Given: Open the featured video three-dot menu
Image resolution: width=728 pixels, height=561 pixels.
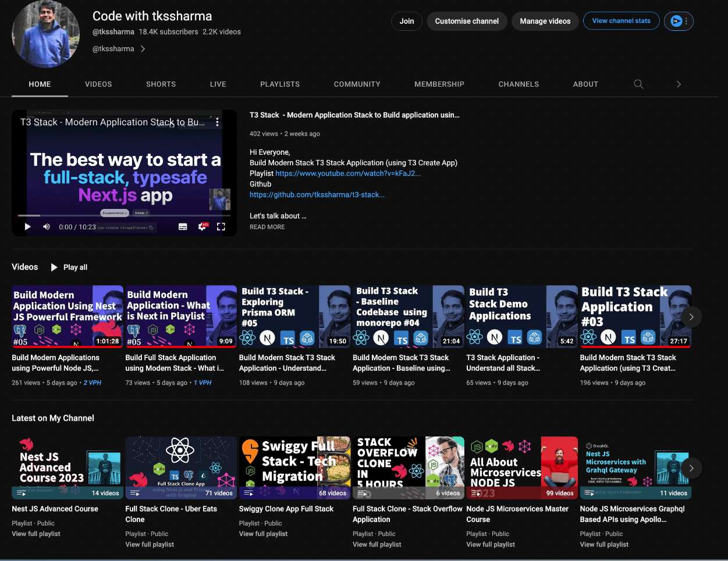Looking at the screenshot, I should [x=217, y=122].
